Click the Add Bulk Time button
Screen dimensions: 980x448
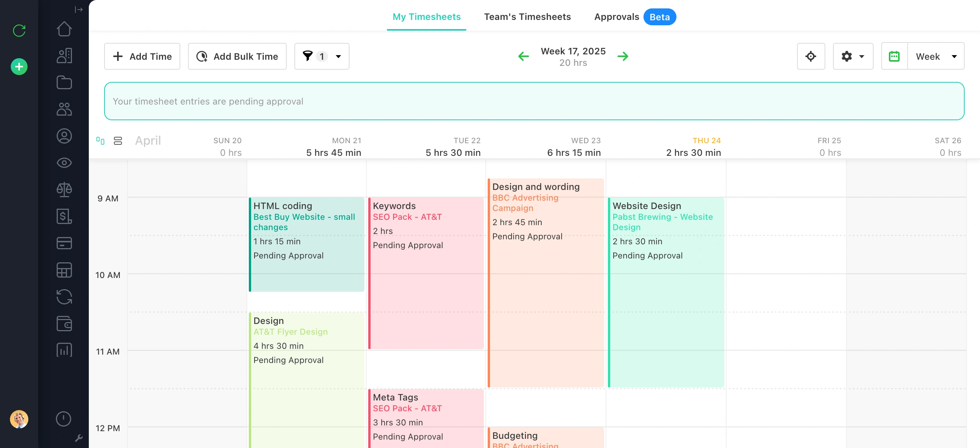(237, 56)
